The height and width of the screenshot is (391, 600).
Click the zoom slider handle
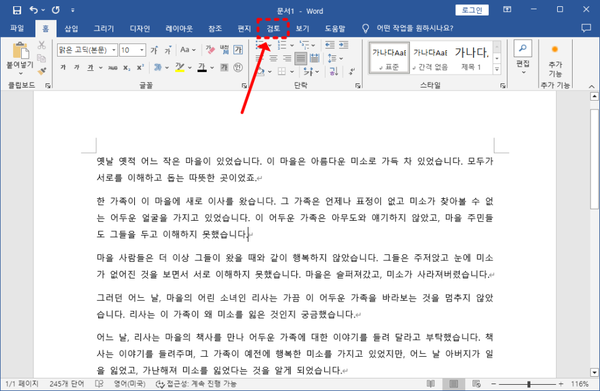529,384
